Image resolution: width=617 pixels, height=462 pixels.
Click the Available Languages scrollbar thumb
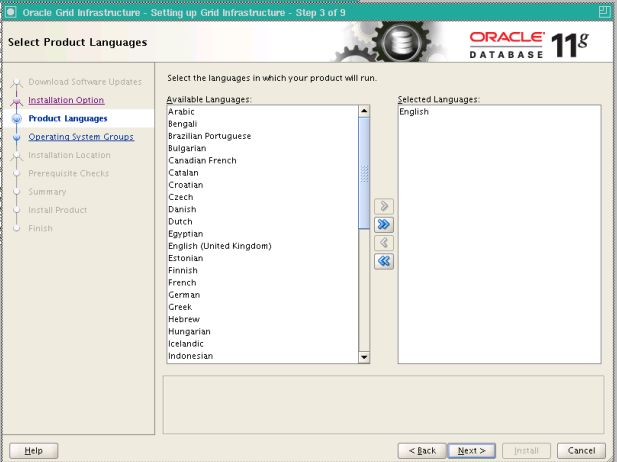tap(364, 173)
